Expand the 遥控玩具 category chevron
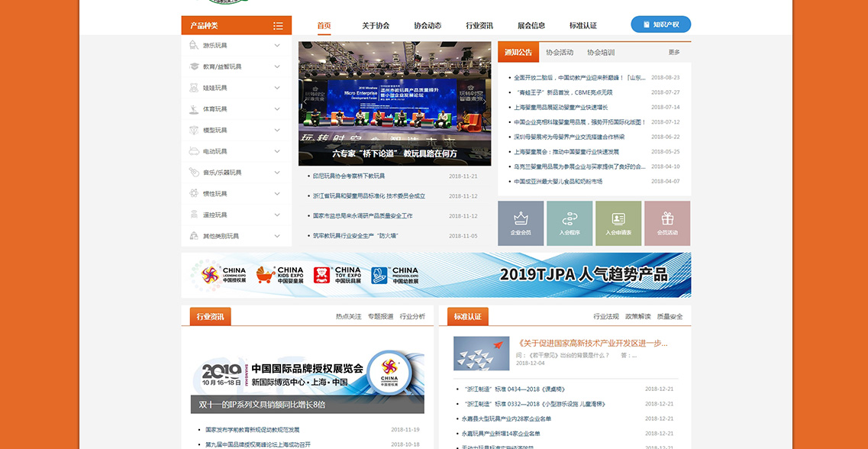Viewport: 868px width, 449px height. pyautogui.click(x=277, y=215)
